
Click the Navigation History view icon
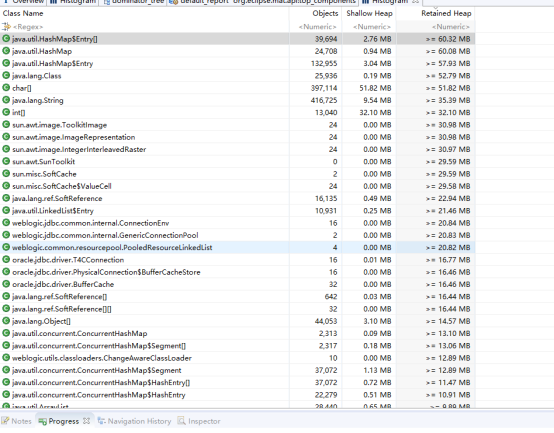(101, 421)
